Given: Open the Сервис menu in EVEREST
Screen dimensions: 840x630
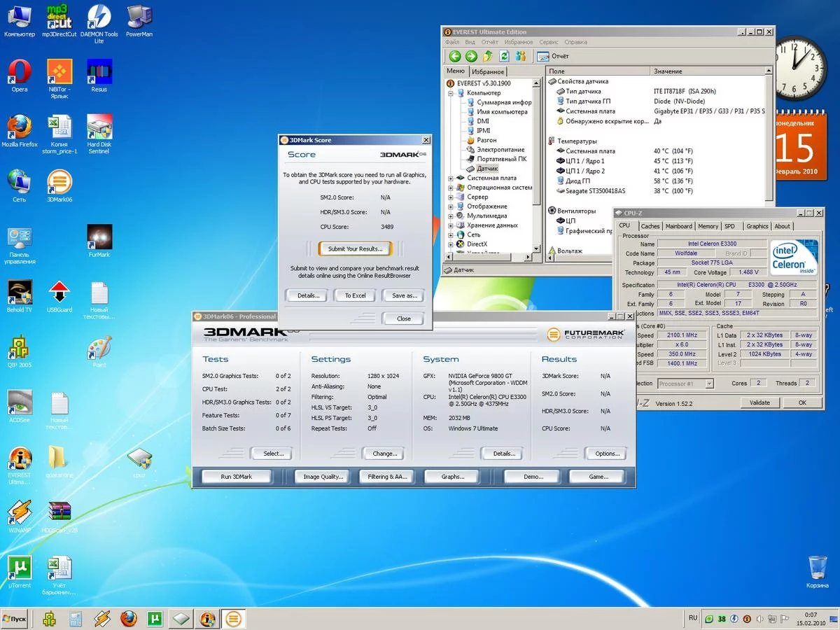Looking at the screenshot, I should [x=549, y=42].
